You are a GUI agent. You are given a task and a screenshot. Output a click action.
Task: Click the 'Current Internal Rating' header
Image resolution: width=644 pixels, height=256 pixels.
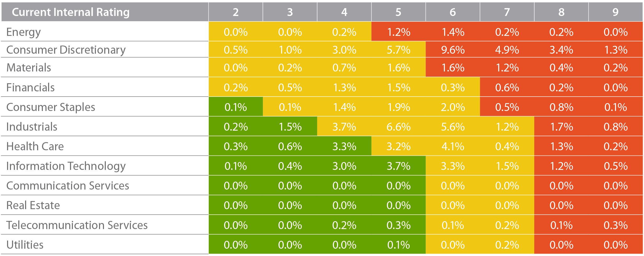pos(71,12)
